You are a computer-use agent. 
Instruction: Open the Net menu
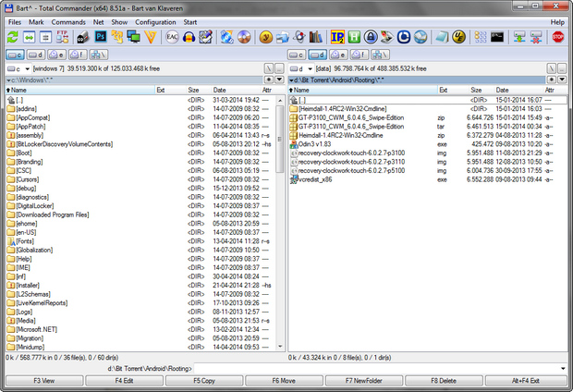pyautogui.click(x=98, y=22)
